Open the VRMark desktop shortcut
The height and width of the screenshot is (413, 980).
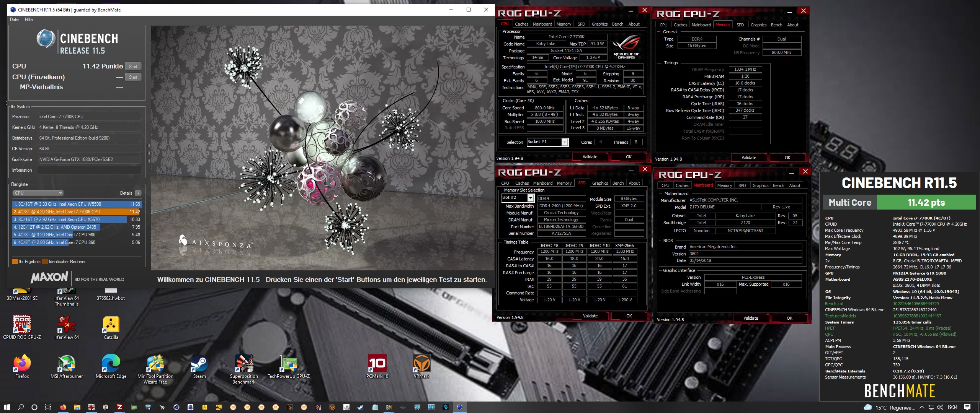click(x=421, y=366)
